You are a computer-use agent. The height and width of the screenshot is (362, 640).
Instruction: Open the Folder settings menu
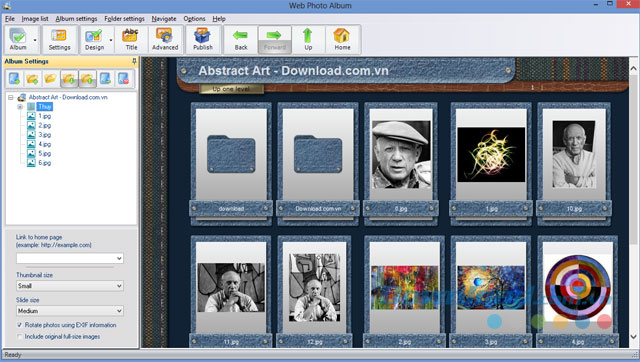[x=124, y=19]
